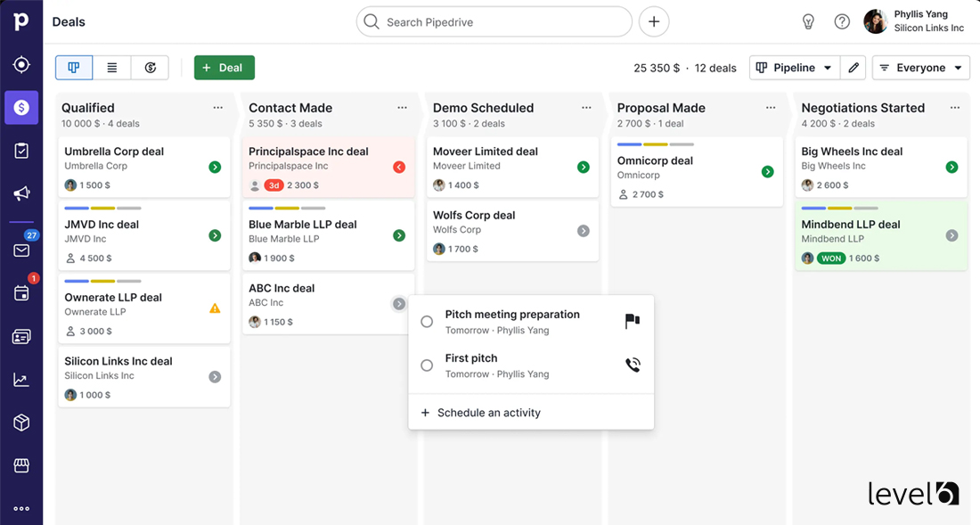
Task: Click inside the Search Pipedrive field
Action: (x=494, y=21)
